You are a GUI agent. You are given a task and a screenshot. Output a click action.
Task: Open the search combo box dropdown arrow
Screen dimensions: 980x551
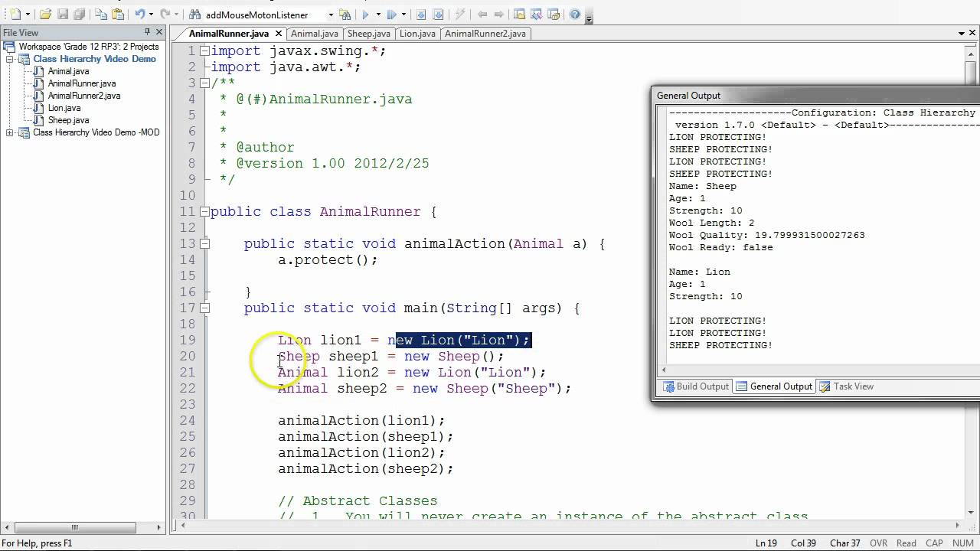coord(331,15)
